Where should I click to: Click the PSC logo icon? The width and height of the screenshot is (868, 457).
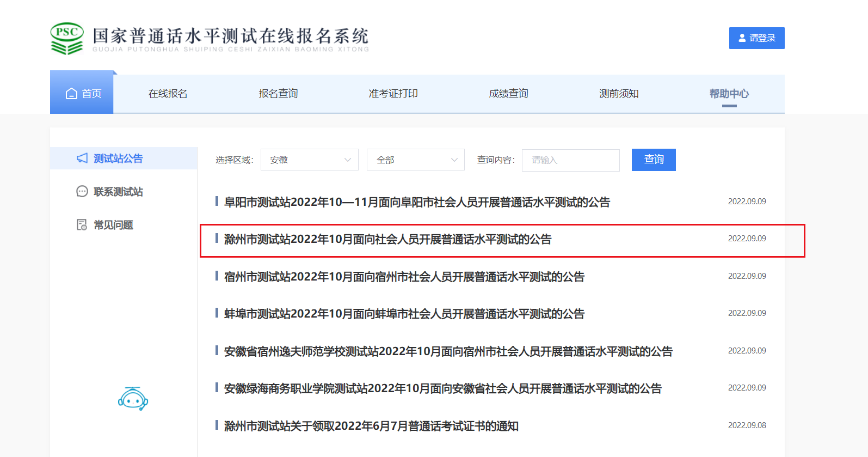click(67, 38)
